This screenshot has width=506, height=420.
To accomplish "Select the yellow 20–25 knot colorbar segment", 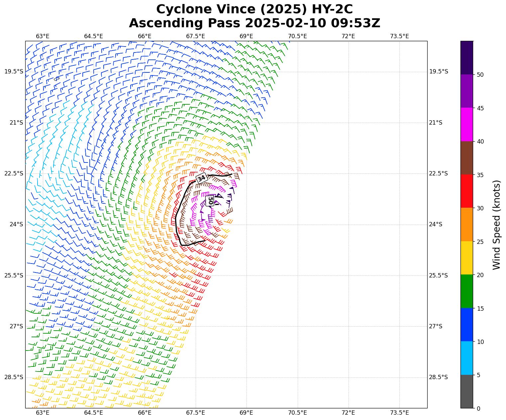I will coord(466,258).
